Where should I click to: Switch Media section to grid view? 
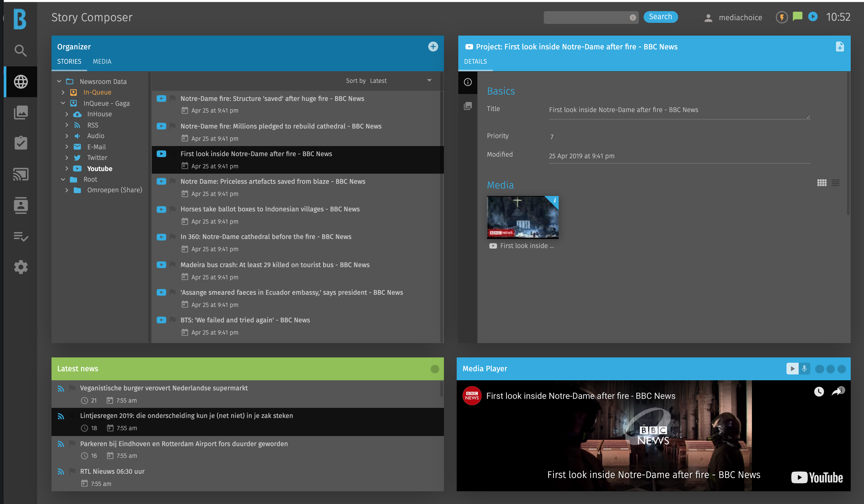pos(822,183)
